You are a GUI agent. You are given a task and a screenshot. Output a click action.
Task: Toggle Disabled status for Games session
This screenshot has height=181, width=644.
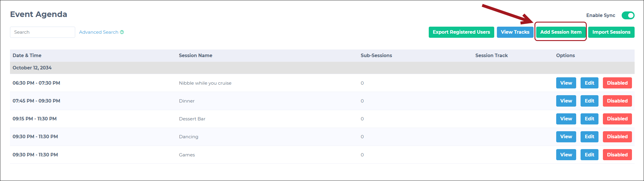pyautogui.click(x=617, y=155)
